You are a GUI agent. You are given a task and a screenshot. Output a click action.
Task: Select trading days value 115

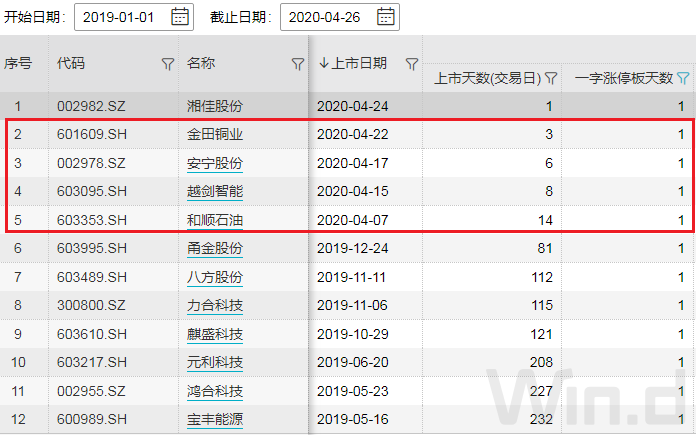pyautogui.click(x=542, y=305)
